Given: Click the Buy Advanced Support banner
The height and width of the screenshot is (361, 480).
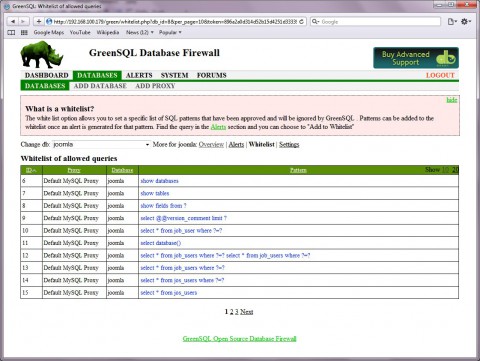Looking at the screenshot, I should click(416, 58).
